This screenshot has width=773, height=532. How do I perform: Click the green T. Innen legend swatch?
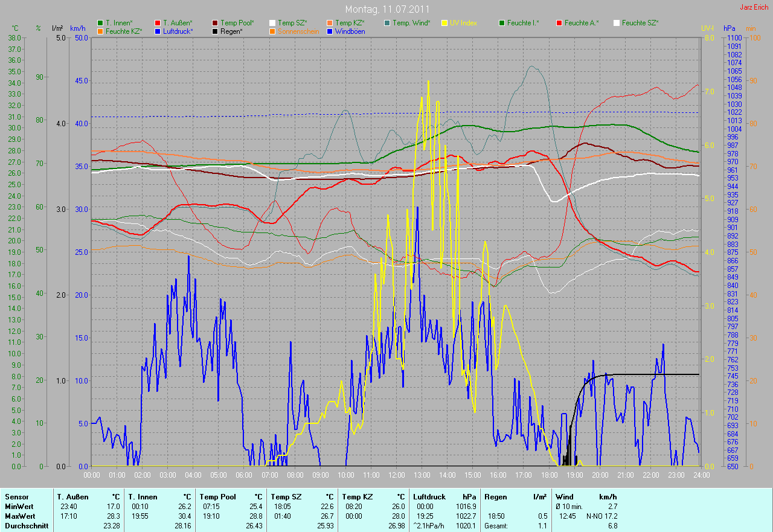tap(100, 23)
